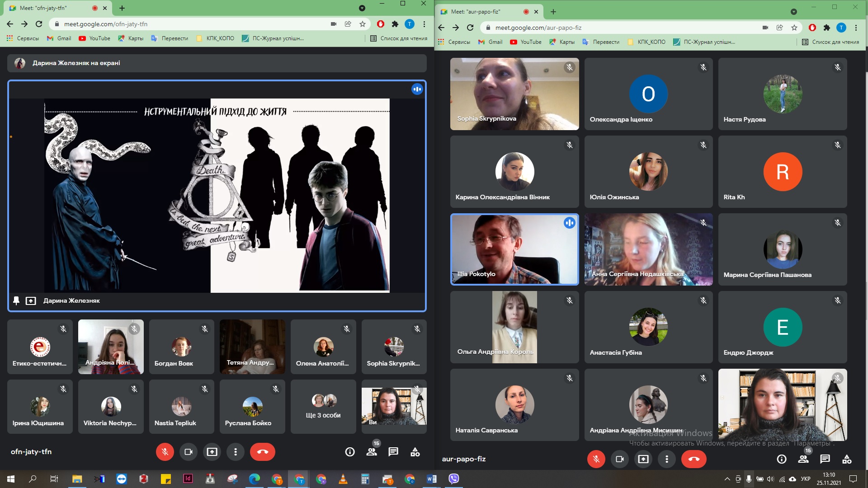Toggle microphone in aur-papo-fiz meeting
Viewport: 868px width, 488px height.
click(596, 459)
